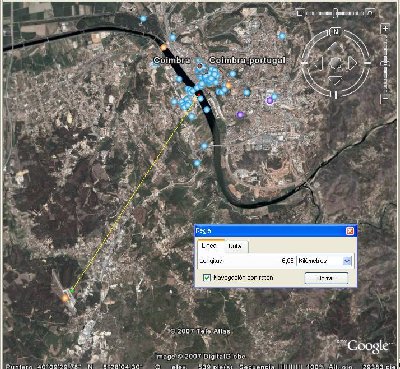Click the orange placemark on the river bend

pyautogui.click(x=163, y=47)
